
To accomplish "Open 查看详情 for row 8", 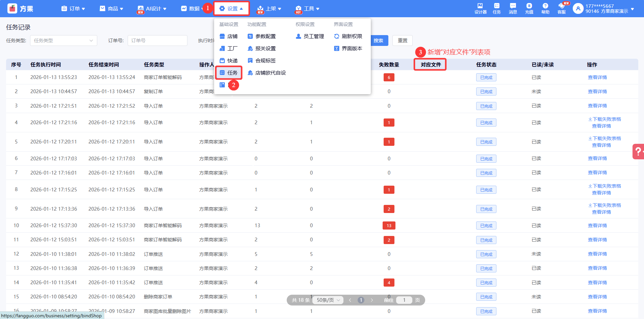I will (x=601, y=193).
